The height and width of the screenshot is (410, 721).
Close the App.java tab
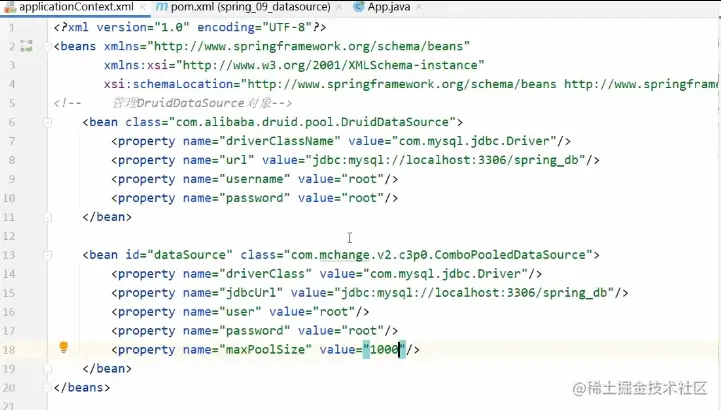(x=419, y=7)
